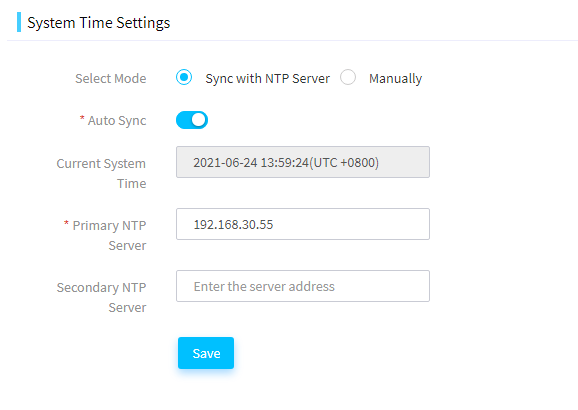
Task: Click the "Manually" option label text
Action: [396, 79]
